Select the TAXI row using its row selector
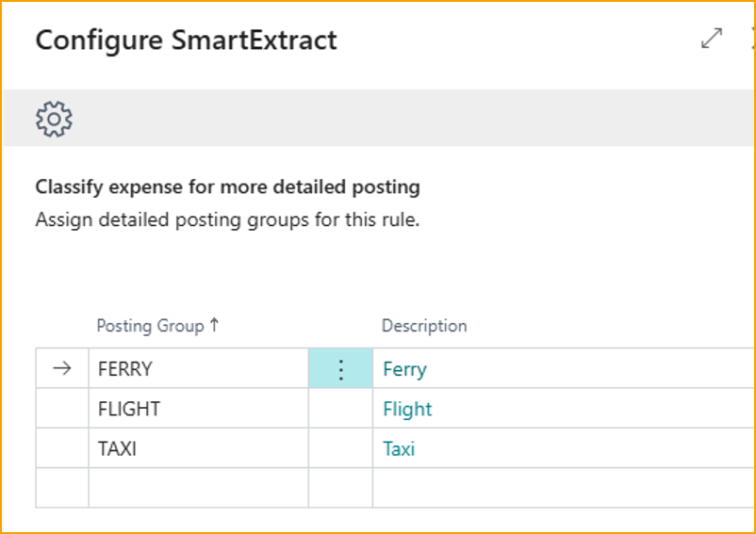The height and width of the screenshot is (534, 756). pyautogui.click(x=62, y=448)
